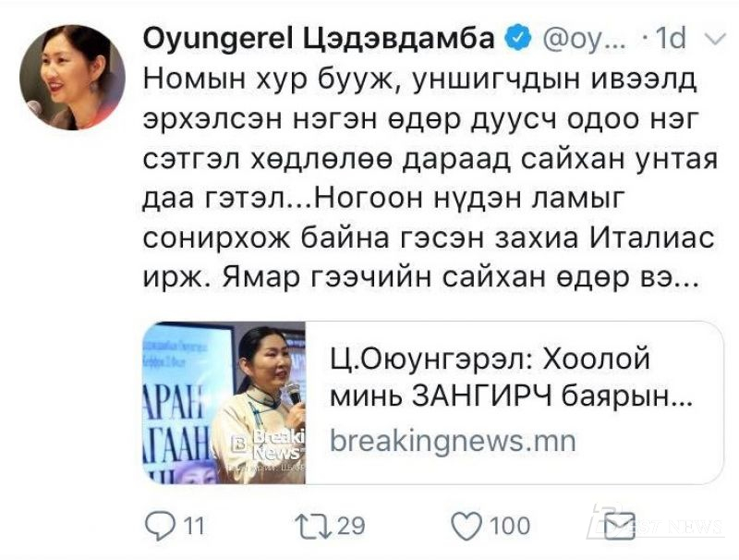Like the tweet with the heart icon
Image resolution: width=739 pixels, height=560 pixels.
point(466,526)
